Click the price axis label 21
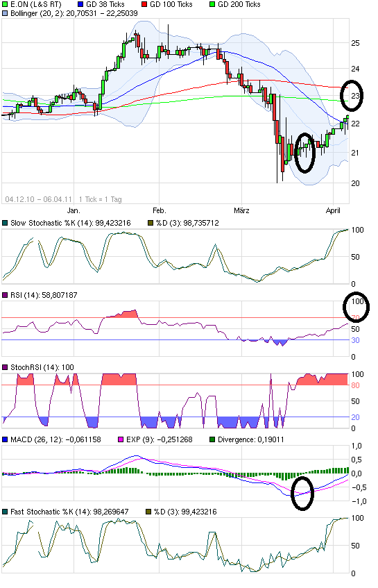This screenshot has height=588, width=378. click(x=355, y=153)
